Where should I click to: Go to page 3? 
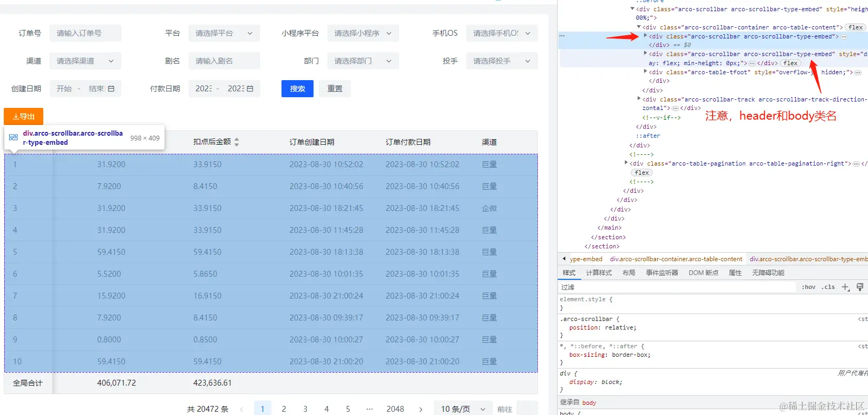305,409
